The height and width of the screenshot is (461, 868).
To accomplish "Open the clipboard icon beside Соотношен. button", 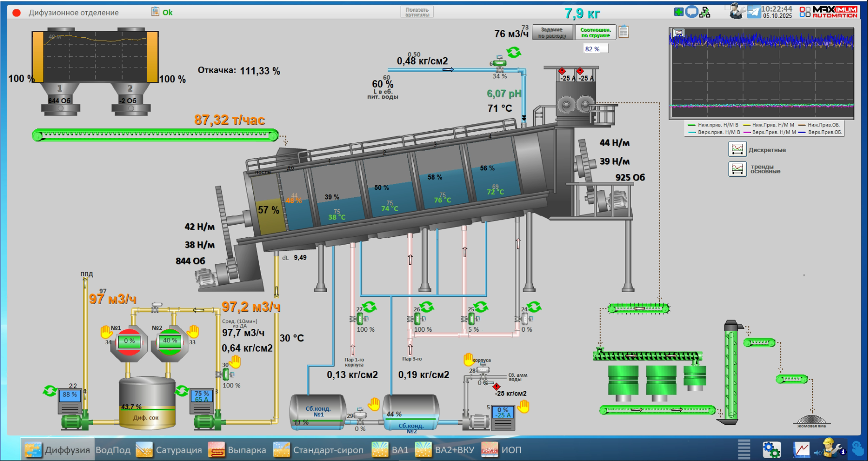I will tap(624, 32).
